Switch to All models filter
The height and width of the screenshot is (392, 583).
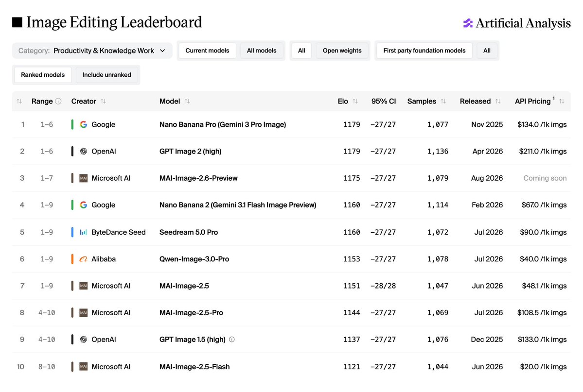point(262,51)
